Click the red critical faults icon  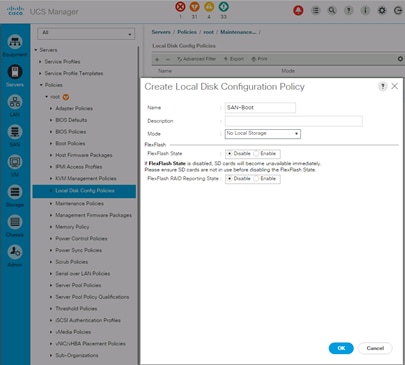point(180,7)
